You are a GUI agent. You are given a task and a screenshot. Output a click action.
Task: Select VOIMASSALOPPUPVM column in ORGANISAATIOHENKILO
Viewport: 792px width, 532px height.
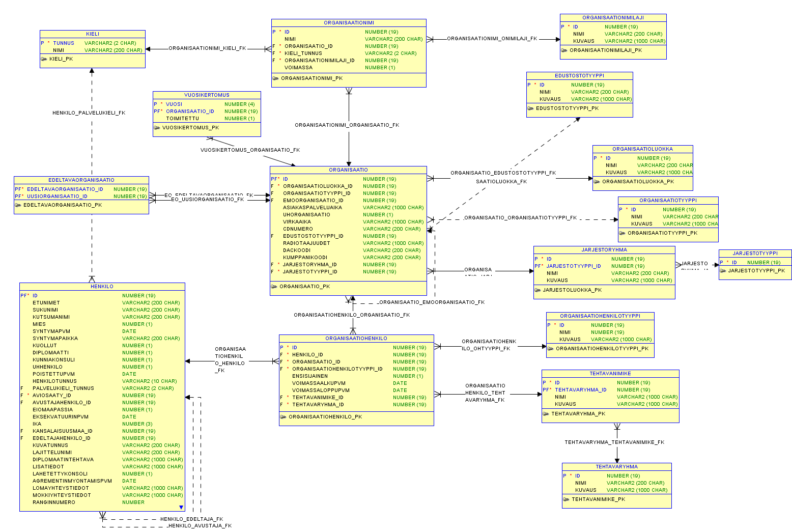tap(356, 390)
